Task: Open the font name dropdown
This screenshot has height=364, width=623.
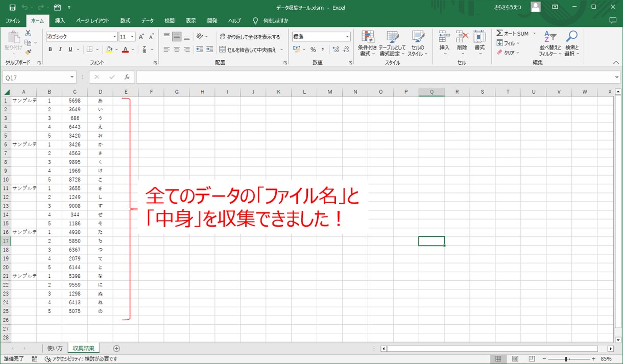Action: (x=115, y=37)
